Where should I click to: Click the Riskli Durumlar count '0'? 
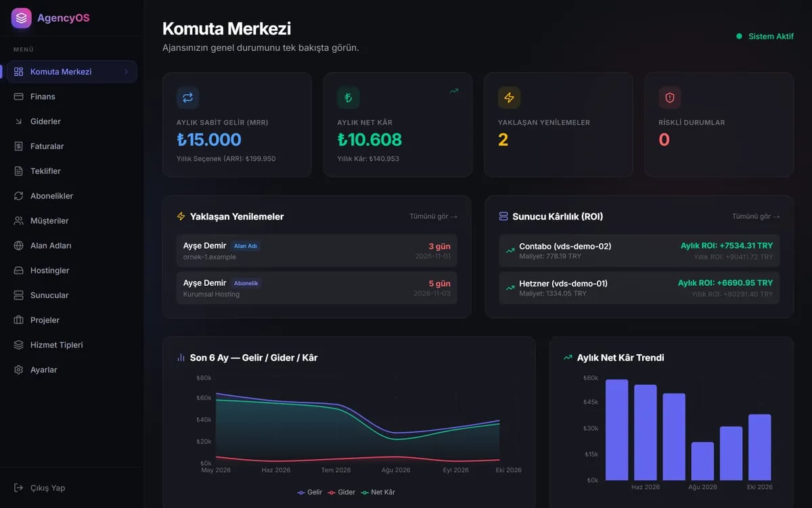[x=664, y=140]
